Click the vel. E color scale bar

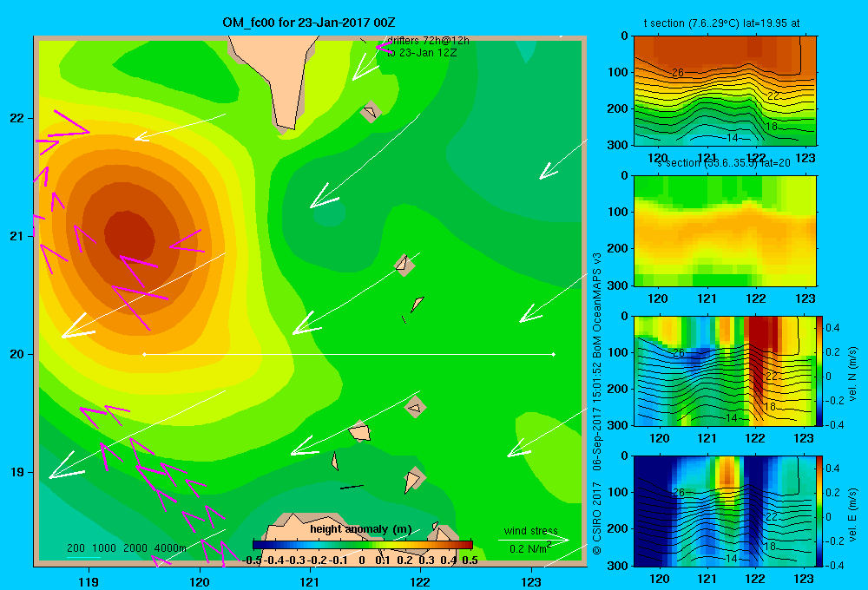click(x=820, y=510)
